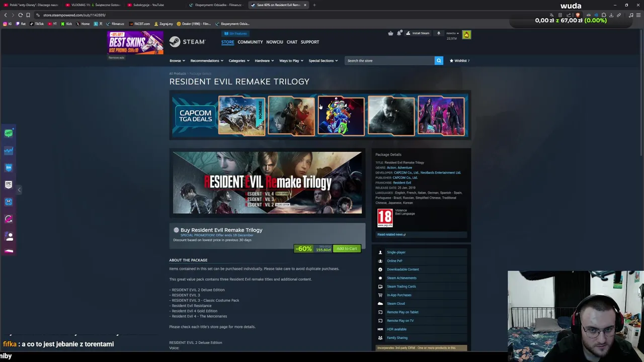Expand the Ways to Play dropdown
The width and height of the screenshot is (644, 362).
[291, 61]
